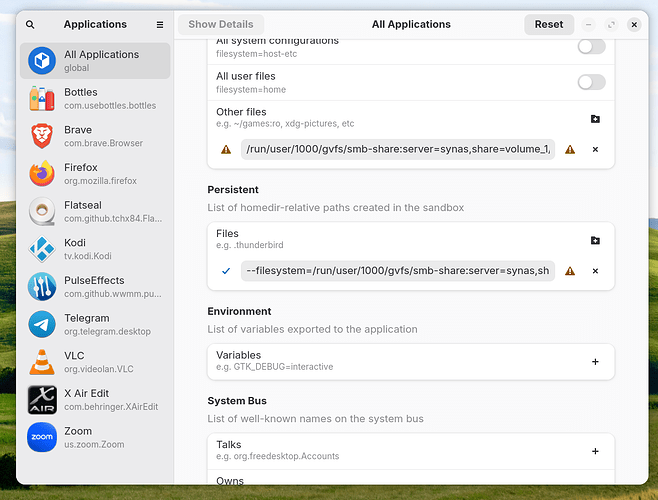The height and width of the screenshot is (500, 658).
Task: Toggle the All system configurations switch
Action: pos(591,46)
